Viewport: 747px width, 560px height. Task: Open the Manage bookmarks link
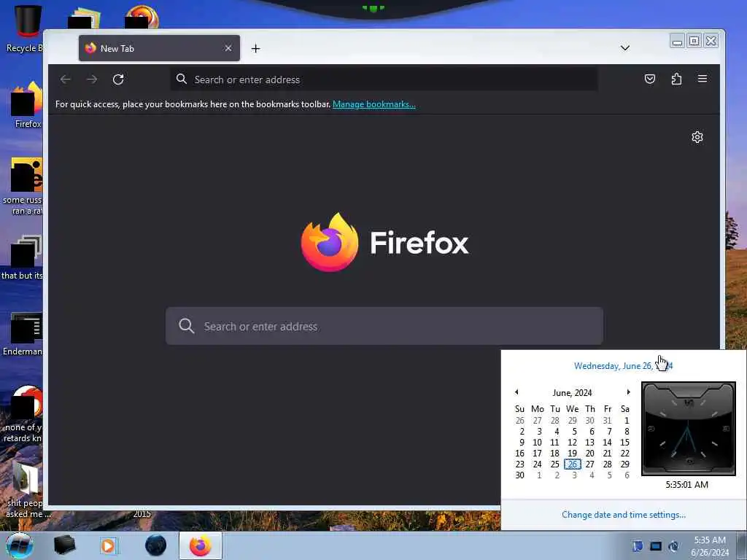pyautogui.click(x=374, y=104)
